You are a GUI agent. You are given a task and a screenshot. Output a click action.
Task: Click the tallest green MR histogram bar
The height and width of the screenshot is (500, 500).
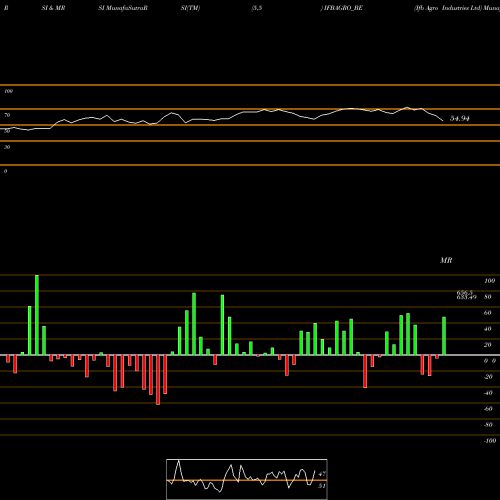(x=37, y=315)
